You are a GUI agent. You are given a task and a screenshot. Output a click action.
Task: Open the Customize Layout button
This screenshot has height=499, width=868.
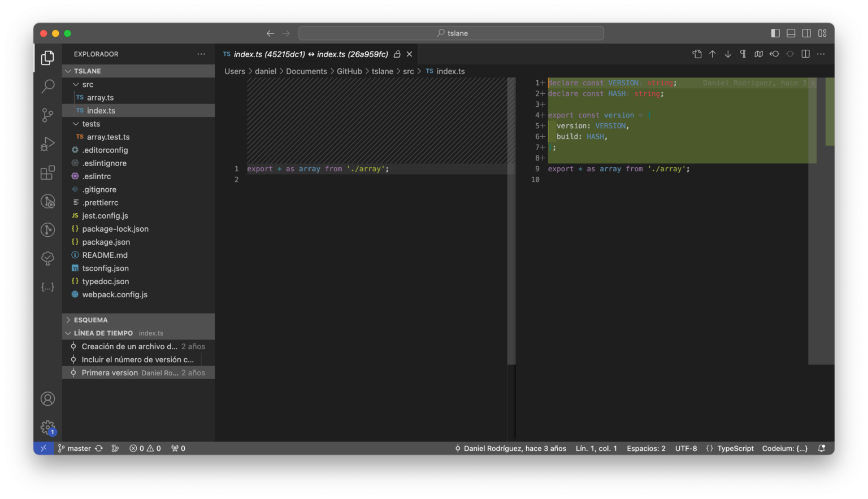pyautogui.click(x=822, y=33)
